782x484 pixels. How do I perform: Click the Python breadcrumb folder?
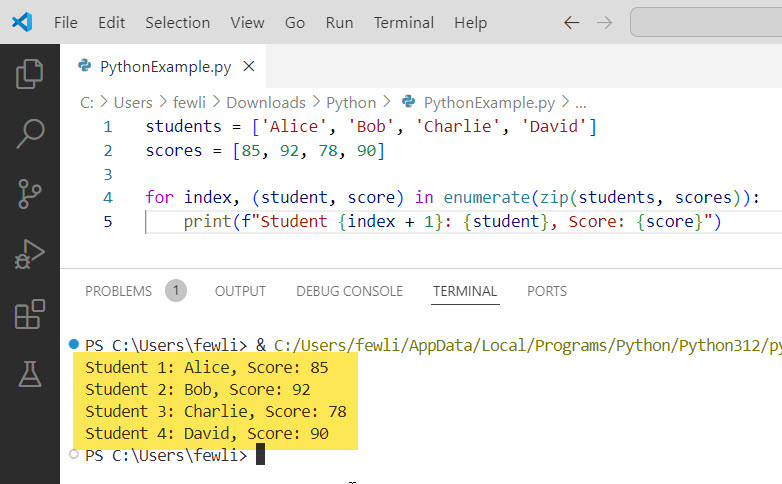351,102
